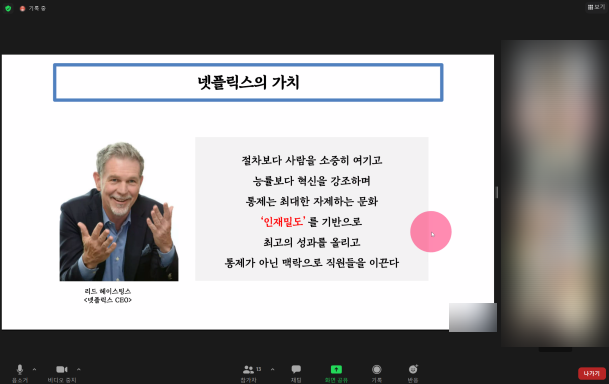The width and height of the screenshot is (609, 384).
Task: Click the blurred participant video thumbnail on the right
Action: click(555, 193)
